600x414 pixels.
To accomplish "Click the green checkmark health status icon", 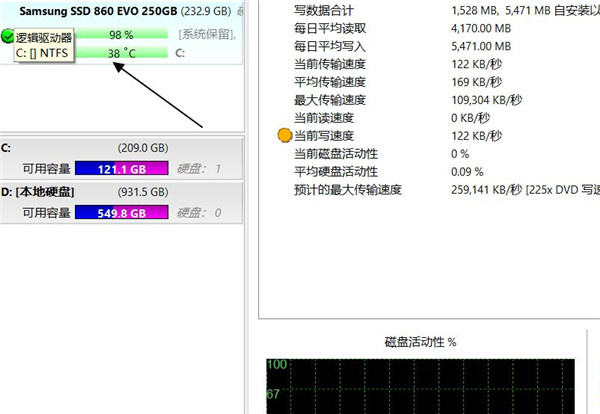I will tap(7, 36).
